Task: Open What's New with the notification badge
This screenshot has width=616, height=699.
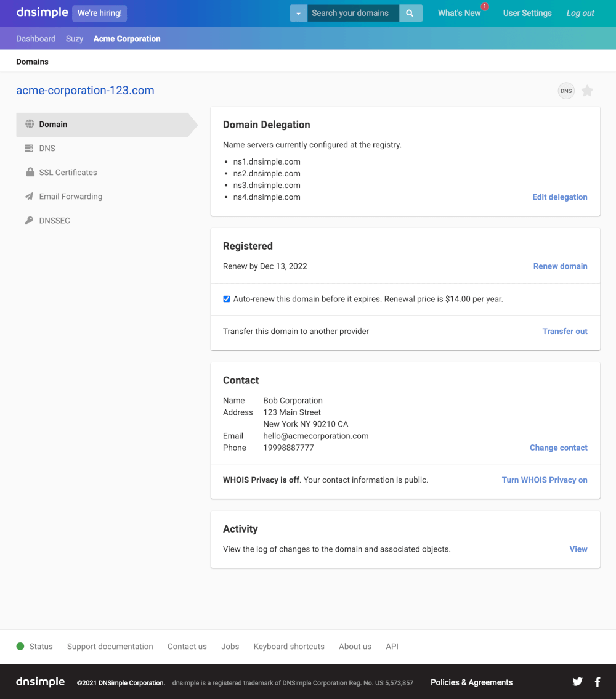Action: (x=460, y=13)
